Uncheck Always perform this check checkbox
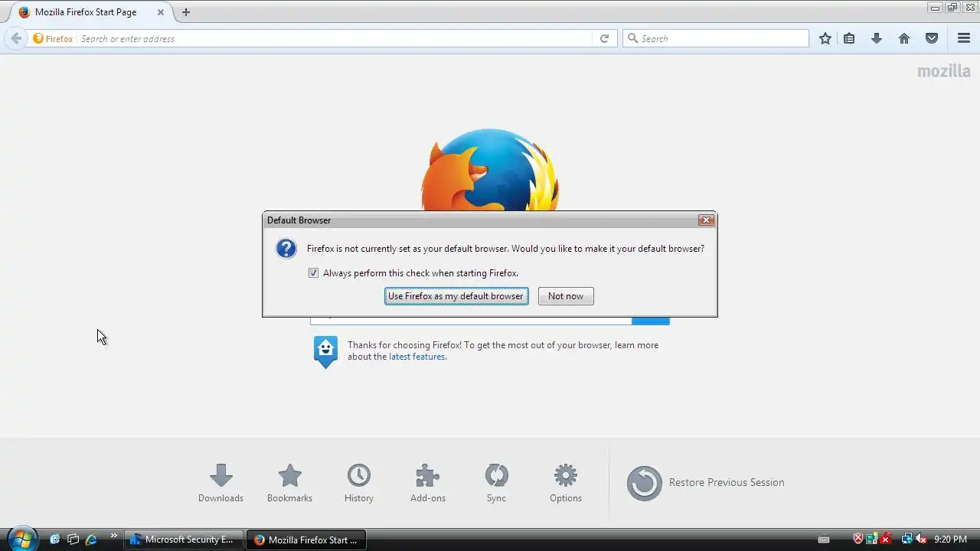The width and height of the screenshot is (980, 551). tap(313, 273)
